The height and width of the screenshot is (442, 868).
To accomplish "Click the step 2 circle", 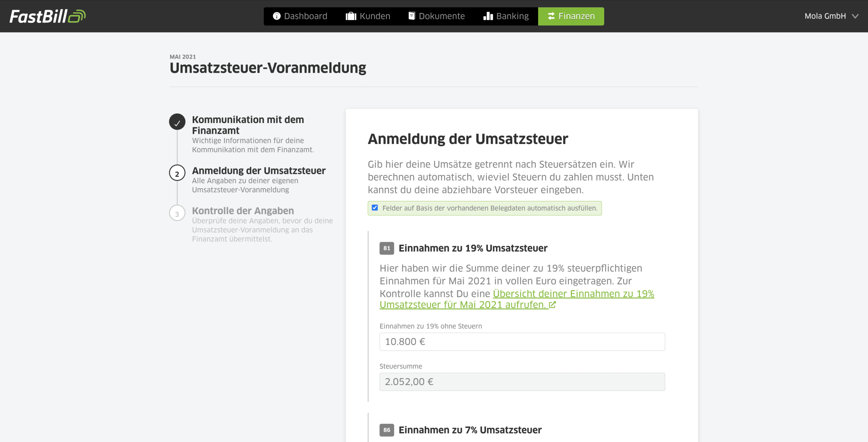I will coord(177,173).
